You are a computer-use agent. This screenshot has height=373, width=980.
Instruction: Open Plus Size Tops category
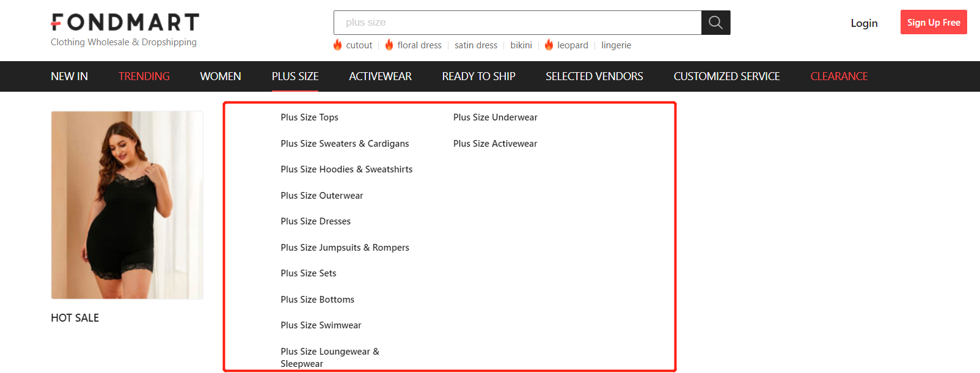point(309,117)
